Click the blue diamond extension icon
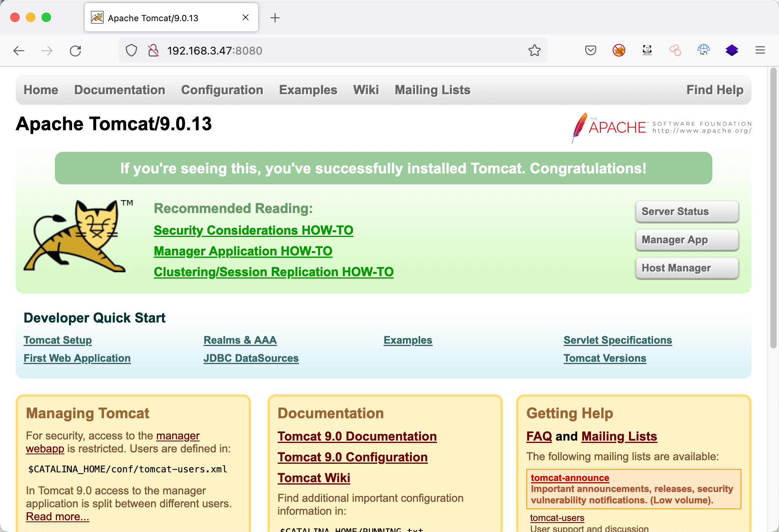Image resolution: width=779 pixels, height=532 pixels. tap(732, 51)
